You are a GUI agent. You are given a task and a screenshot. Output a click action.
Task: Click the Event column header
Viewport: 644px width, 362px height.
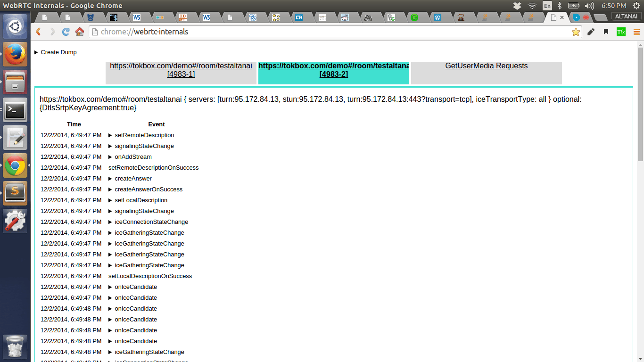(157, 124)
